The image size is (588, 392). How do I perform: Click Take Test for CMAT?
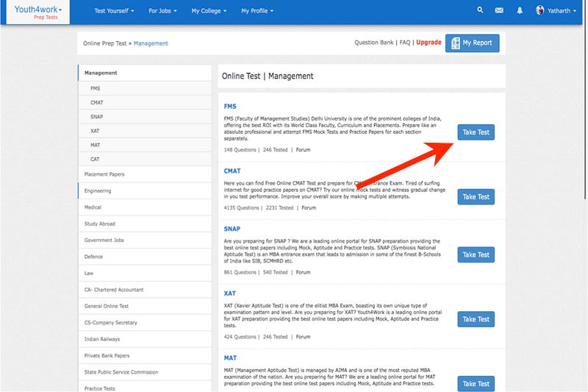click(x=476, y=196)
